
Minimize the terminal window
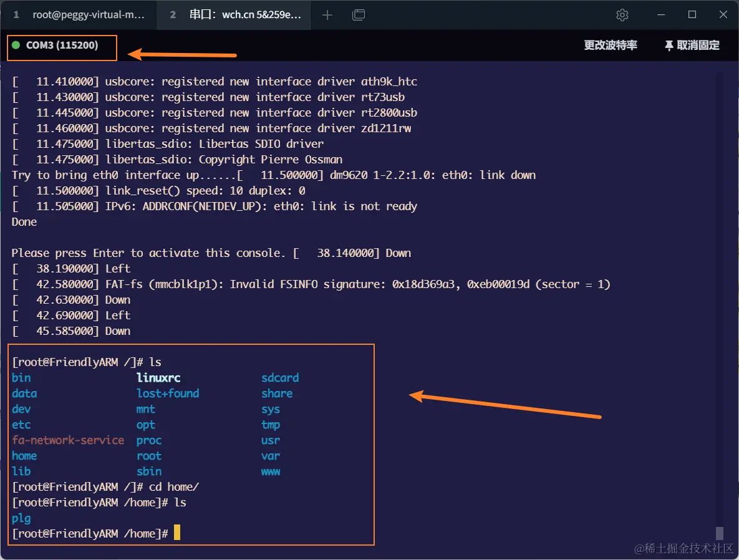(x=661, y=15)
